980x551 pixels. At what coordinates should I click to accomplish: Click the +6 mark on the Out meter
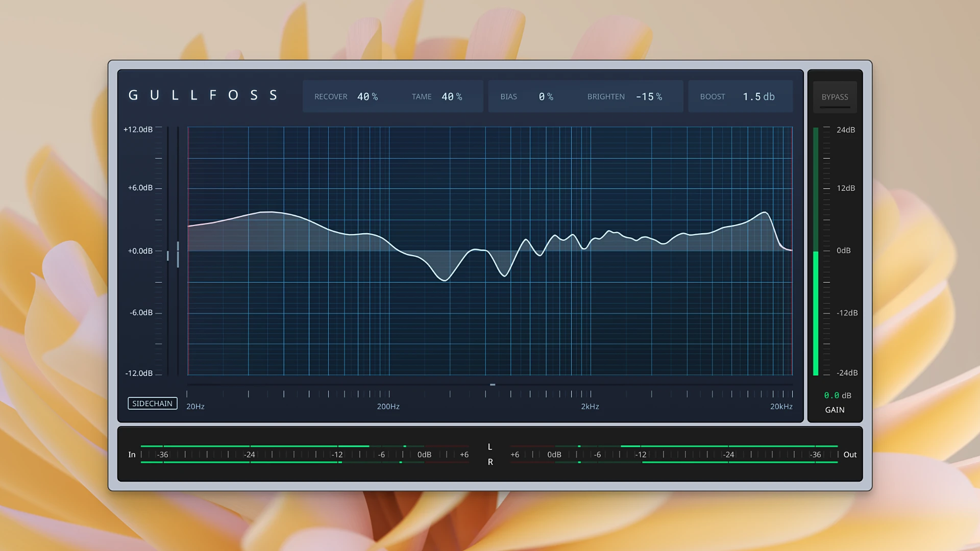pyautogui.click(x=514, y=455)
